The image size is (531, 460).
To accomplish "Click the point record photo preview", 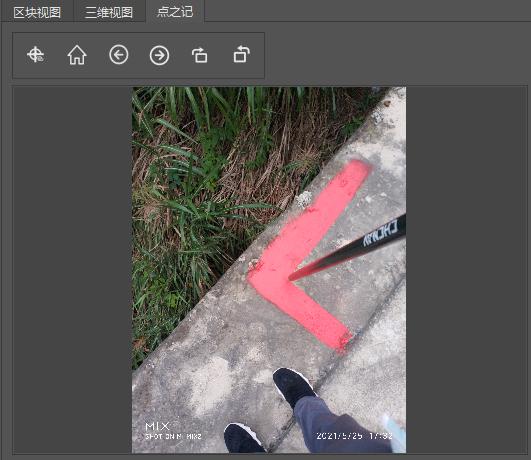I will [269, 270].
